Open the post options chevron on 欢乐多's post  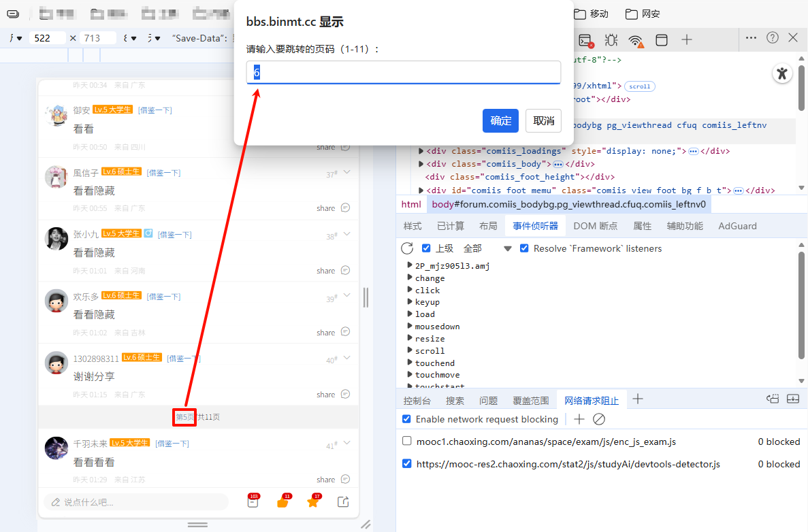pyautogui.click(x=346, y=296)
